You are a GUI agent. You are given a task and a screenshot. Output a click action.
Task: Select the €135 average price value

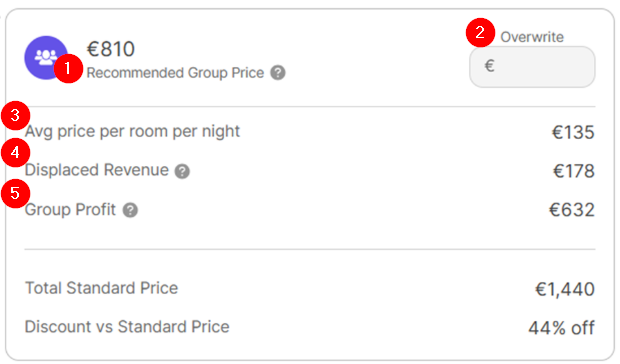pyautogui.click(x=573, y=132)
